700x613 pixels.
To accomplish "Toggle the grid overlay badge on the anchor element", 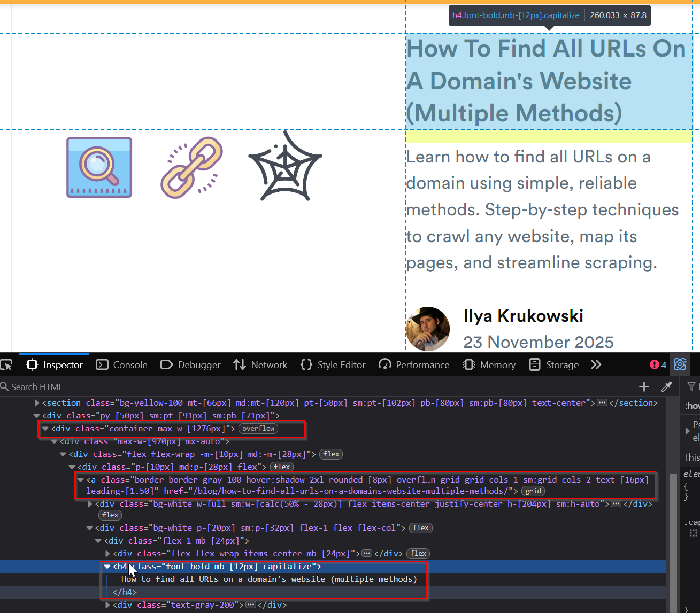I will pos(533,491).
